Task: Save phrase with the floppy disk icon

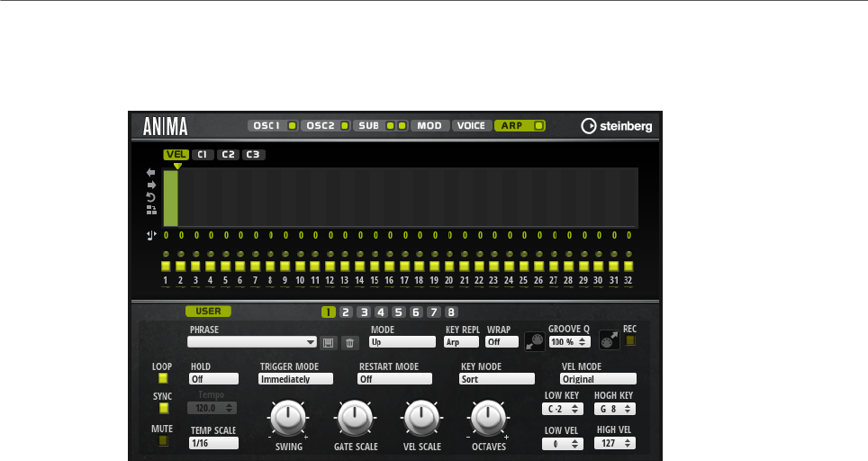Action: click(329, 342)
